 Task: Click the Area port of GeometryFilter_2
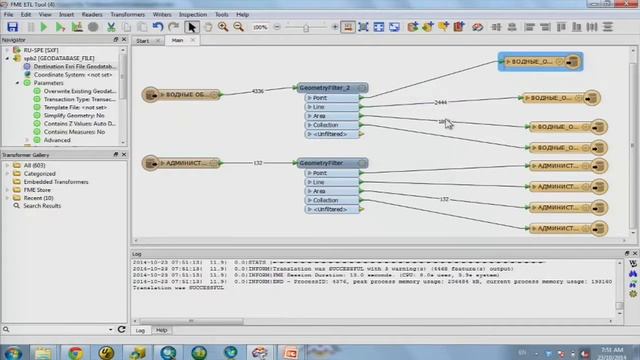[x=332, y=116]
